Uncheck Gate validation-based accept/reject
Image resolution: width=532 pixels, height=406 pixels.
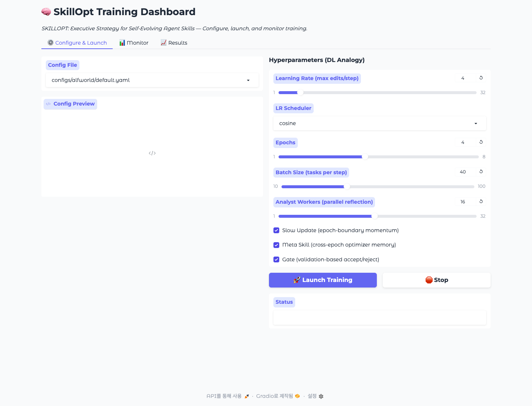click(276, 259)
